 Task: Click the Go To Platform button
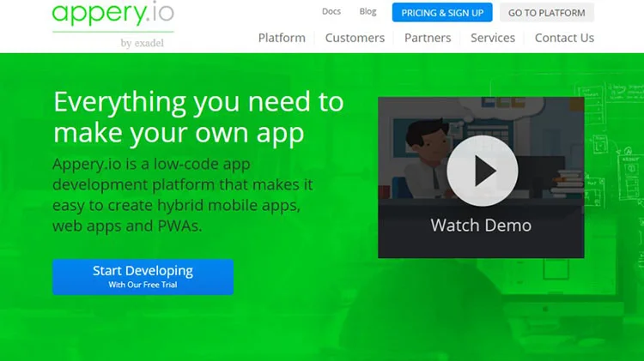point(547,13)
